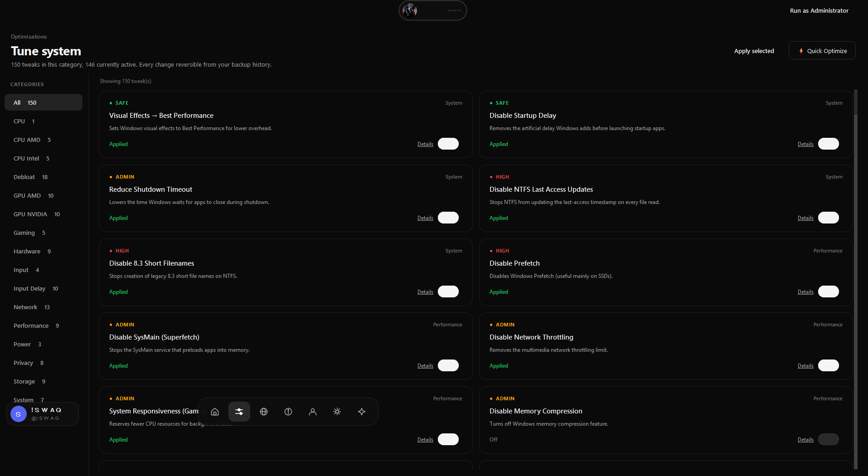Click Run as Administrator
Viewport: 868px width, 476px height.
[819, 10]
